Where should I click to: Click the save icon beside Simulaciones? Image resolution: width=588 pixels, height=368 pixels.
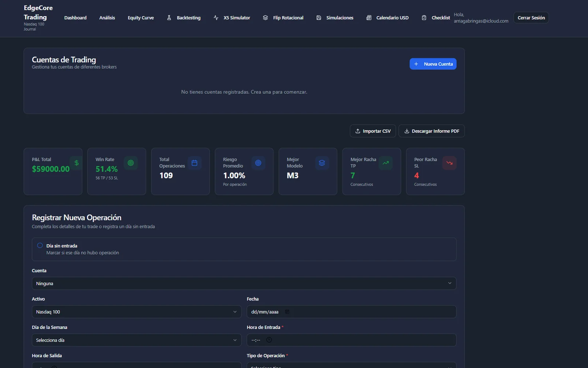[x=319, y=18]
